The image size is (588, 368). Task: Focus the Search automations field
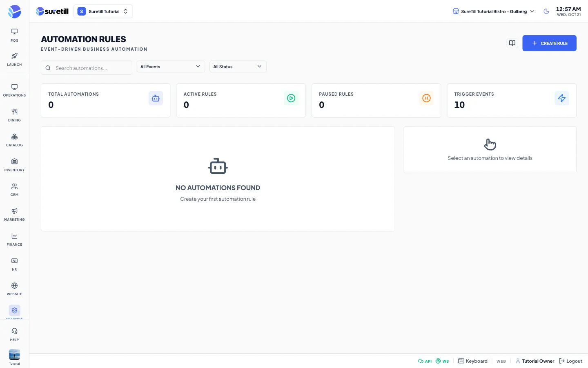pyautogui.click(x=87, y=68)
